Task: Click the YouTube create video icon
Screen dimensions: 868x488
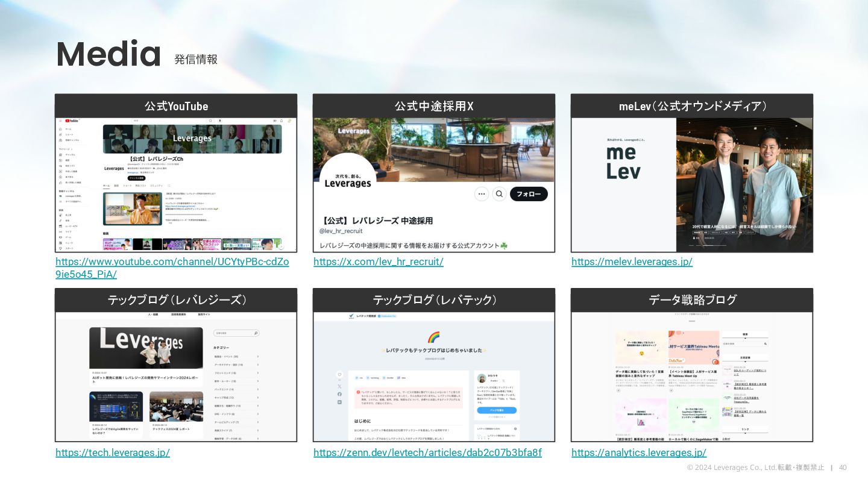Action: [x=275, y=120]
